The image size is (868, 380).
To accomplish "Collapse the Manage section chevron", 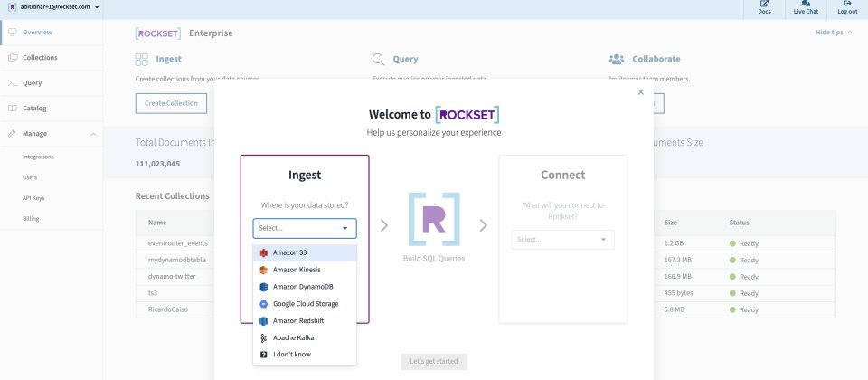I will (93, 134).
